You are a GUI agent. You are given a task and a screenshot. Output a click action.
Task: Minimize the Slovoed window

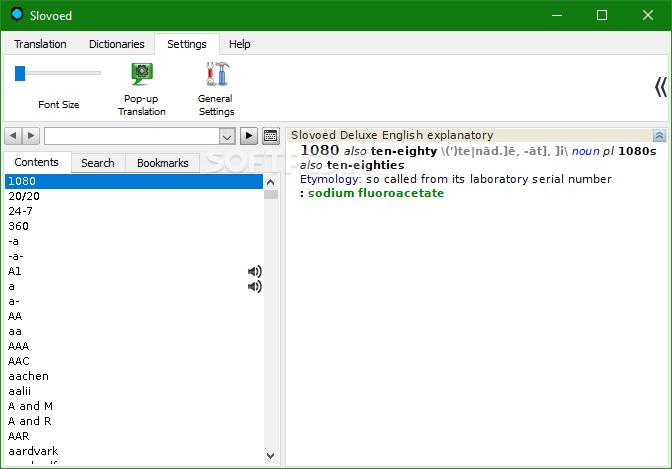(x=557, y=15)
